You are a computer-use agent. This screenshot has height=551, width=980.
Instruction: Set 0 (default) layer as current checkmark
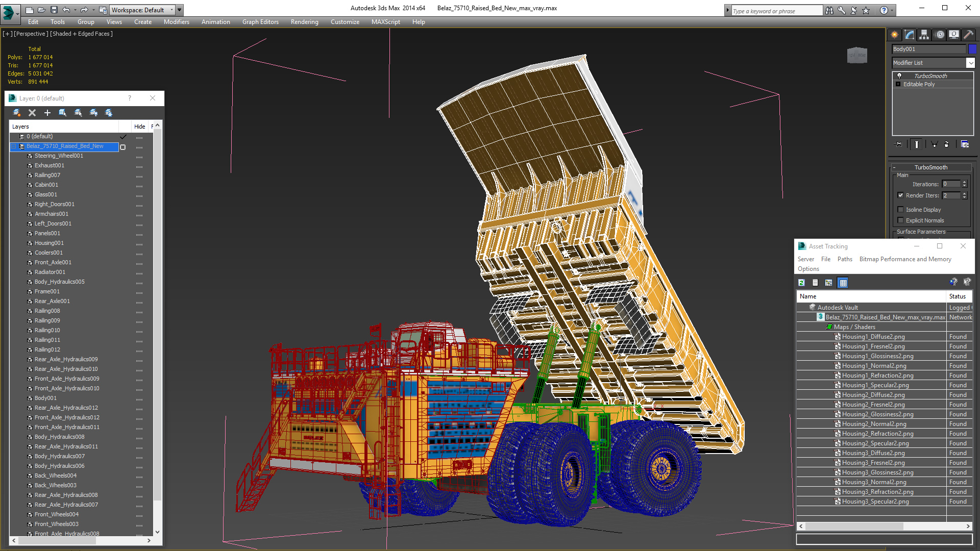point(123,137)
